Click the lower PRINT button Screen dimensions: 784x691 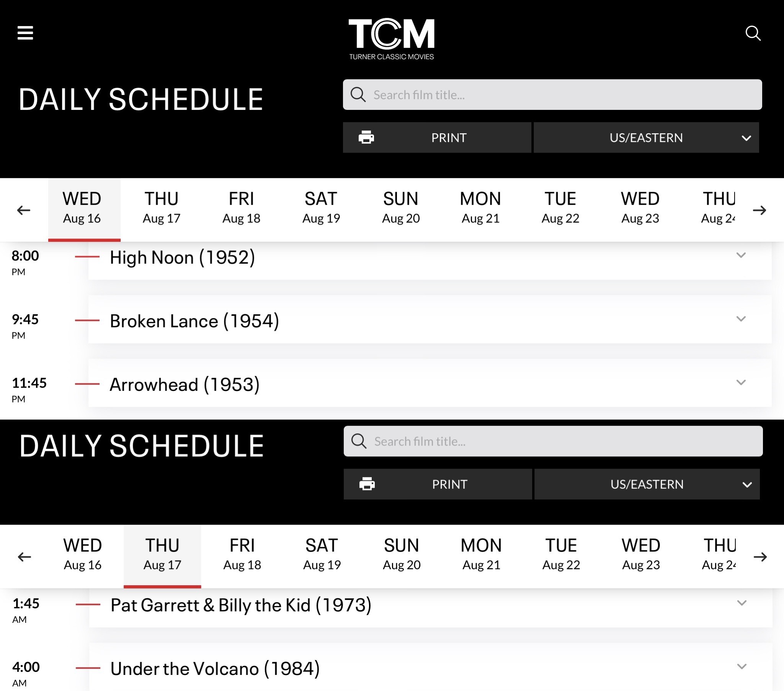[x=438, y=484]
